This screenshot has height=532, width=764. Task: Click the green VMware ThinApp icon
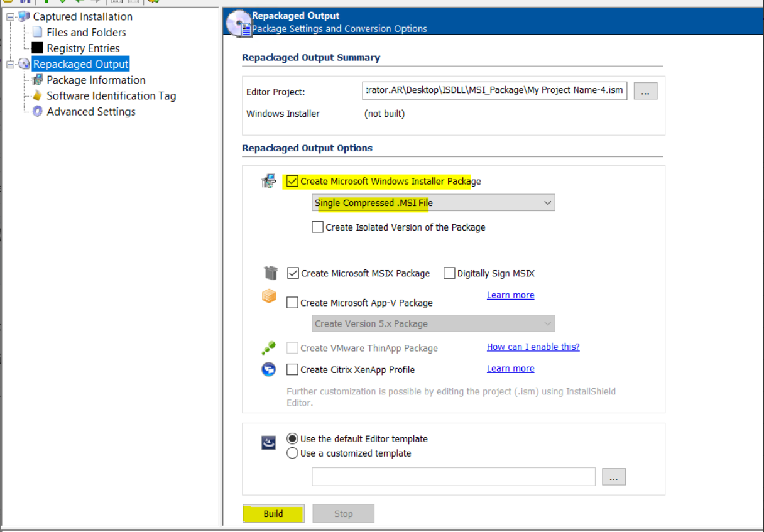coord(269,348)
